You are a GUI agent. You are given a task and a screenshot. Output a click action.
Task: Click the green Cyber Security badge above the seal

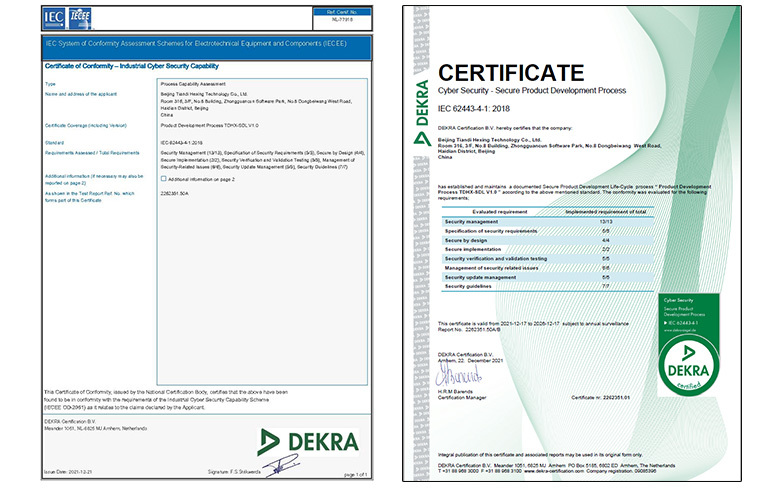pyautogui.click(x=688, y=313)
